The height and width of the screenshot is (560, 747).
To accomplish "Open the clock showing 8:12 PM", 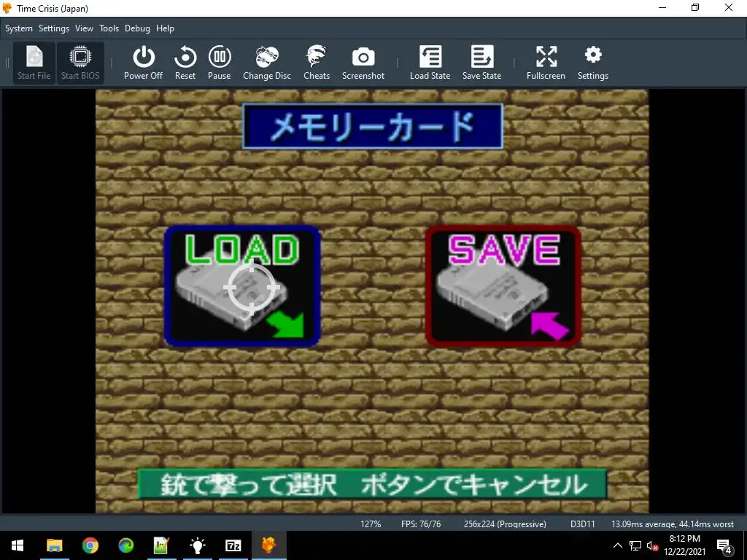I will point(684,545).
